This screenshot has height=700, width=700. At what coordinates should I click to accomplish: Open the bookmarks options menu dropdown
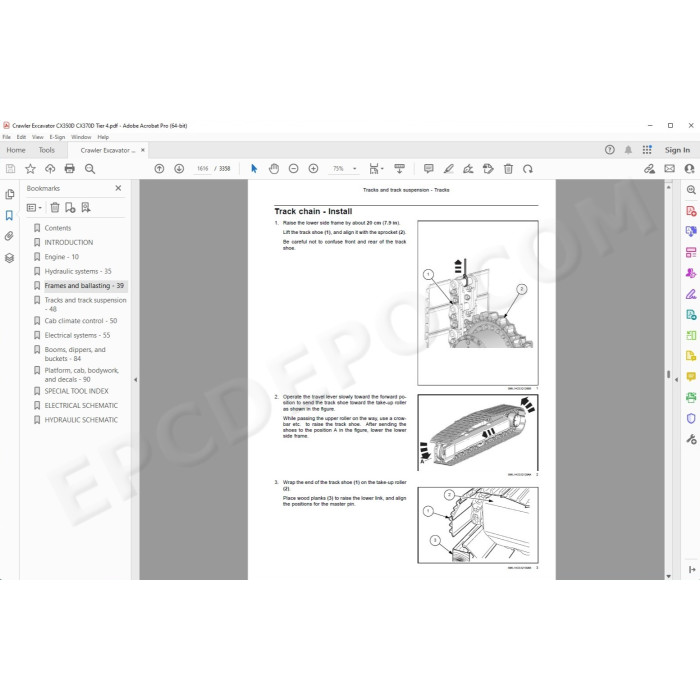click(x=34, y=208)
